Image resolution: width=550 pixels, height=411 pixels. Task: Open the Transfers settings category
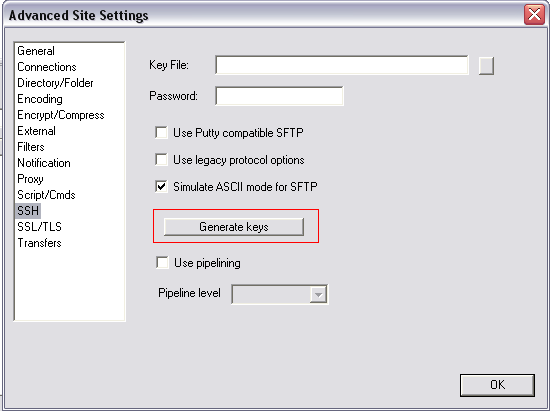pyautogui.click(x=39, y=243)
